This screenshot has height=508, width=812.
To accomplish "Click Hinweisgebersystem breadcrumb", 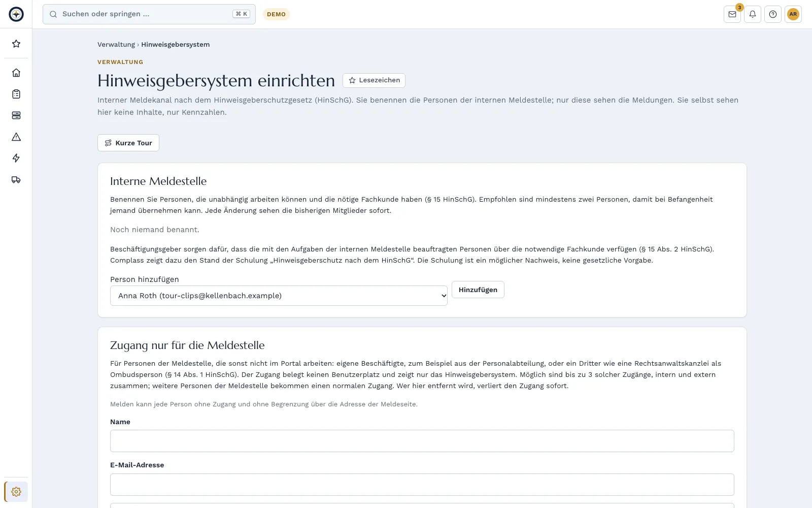I will 176,44.
